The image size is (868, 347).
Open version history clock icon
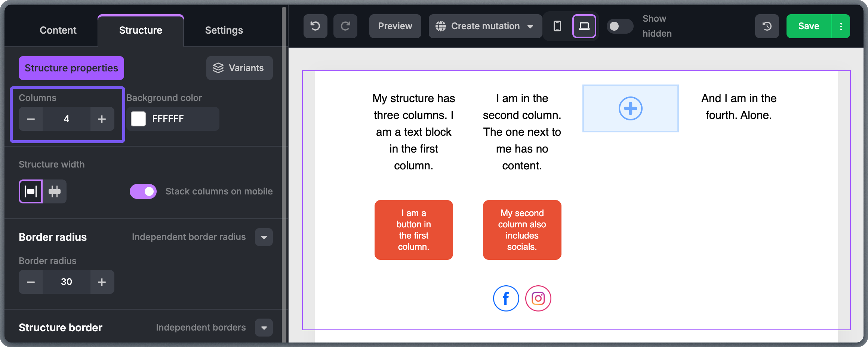click(x=767, y=26)
